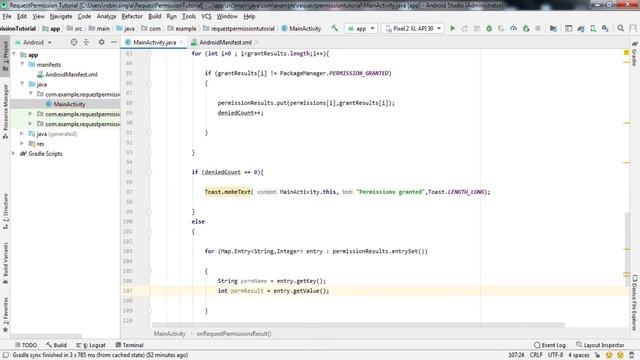The image size is (640, 360).
Task: Open Project panel settings gear
Action: [x=101, y=42]
